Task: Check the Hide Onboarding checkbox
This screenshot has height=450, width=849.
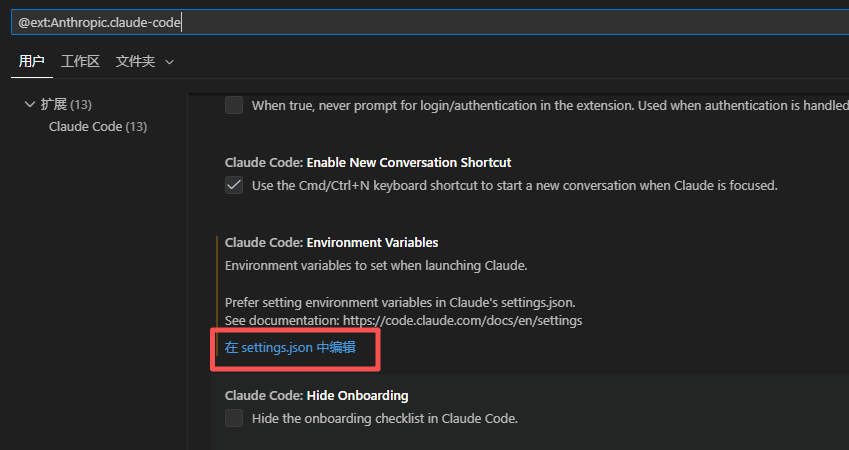Action: (234, 418)
